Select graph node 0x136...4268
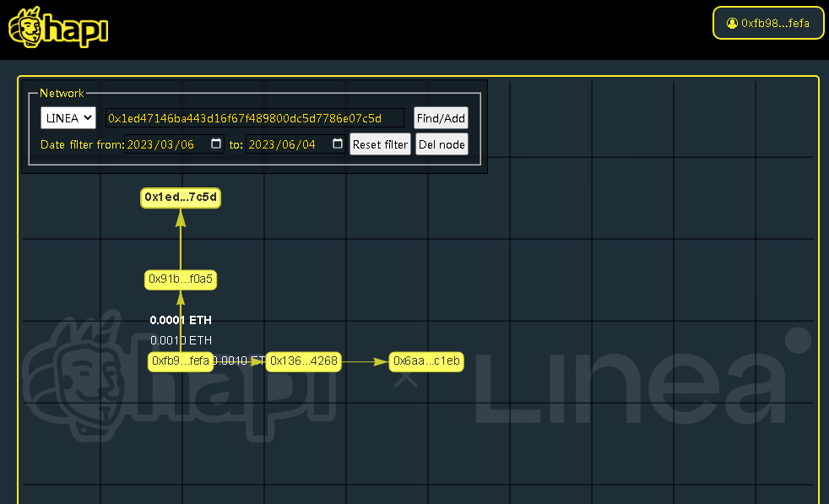 (x=303, y=361)
